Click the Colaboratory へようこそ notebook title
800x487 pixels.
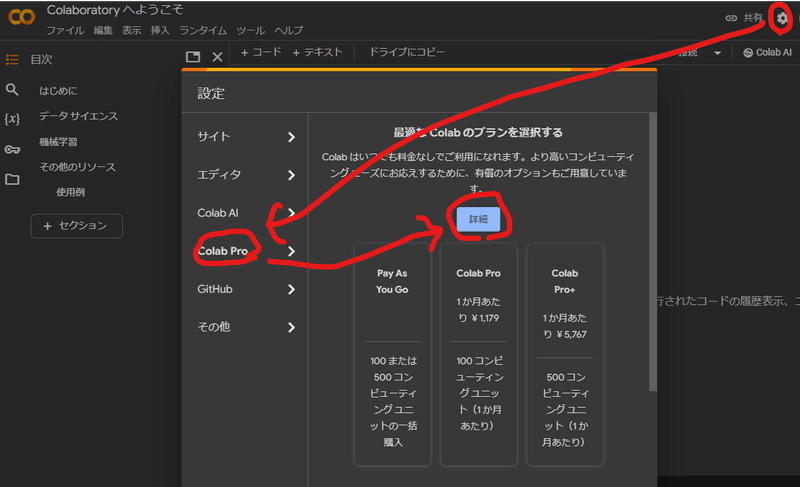115,10
